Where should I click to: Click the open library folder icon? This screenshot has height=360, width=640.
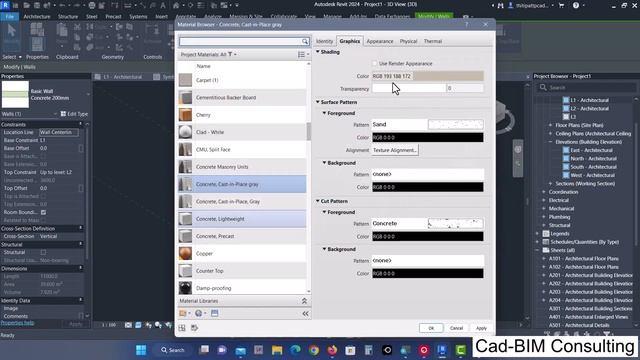coord(183,313)
